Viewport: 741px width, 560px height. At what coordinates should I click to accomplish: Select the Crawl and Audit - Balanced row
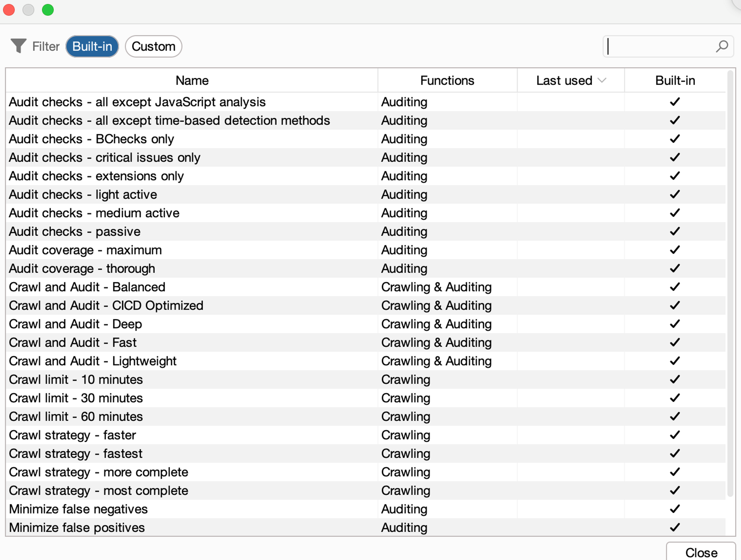87,287
